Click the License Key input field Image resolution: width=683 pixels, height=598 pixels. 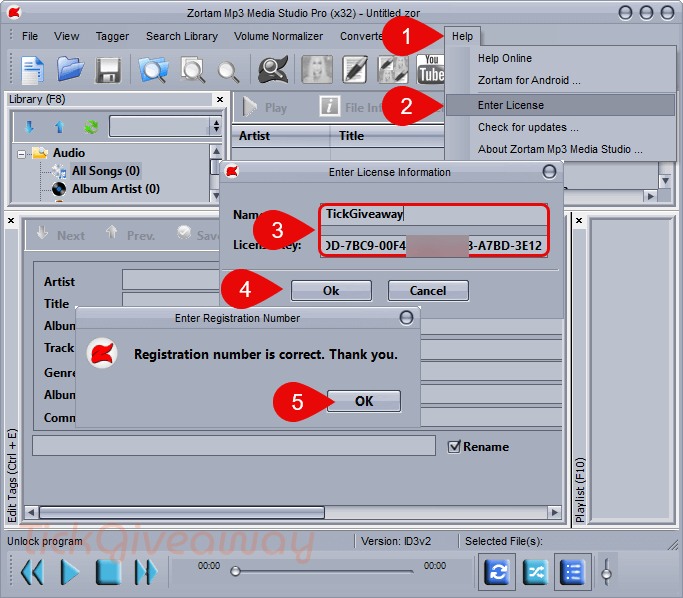(434, 246)
